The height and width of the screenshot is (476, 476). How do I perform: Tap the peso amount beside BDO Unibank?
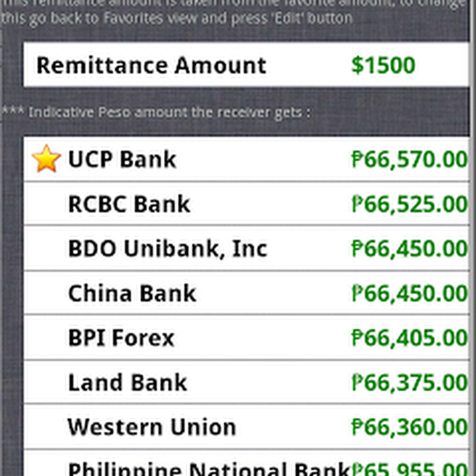coord(409,249)
